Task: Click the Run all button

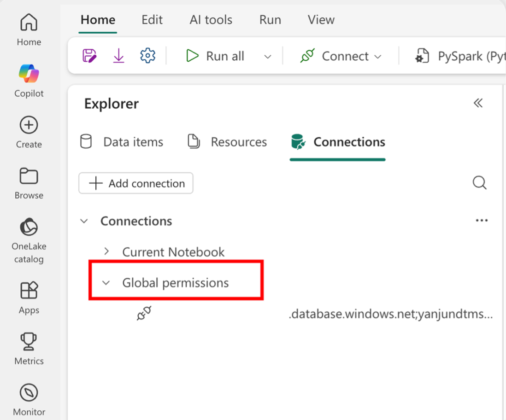Action: 216,56
